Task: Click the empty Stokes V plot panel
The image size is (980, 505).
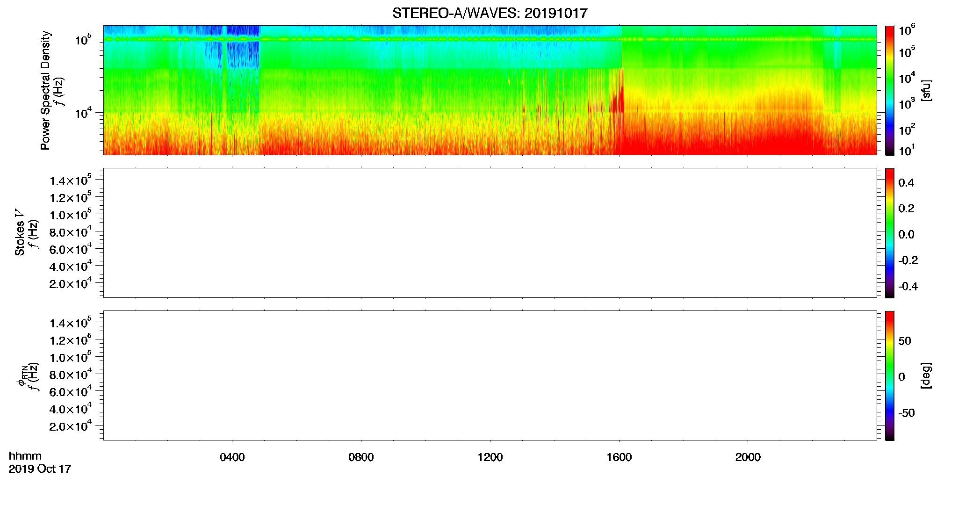Action: pyautogui.click(x=490, y=233)
